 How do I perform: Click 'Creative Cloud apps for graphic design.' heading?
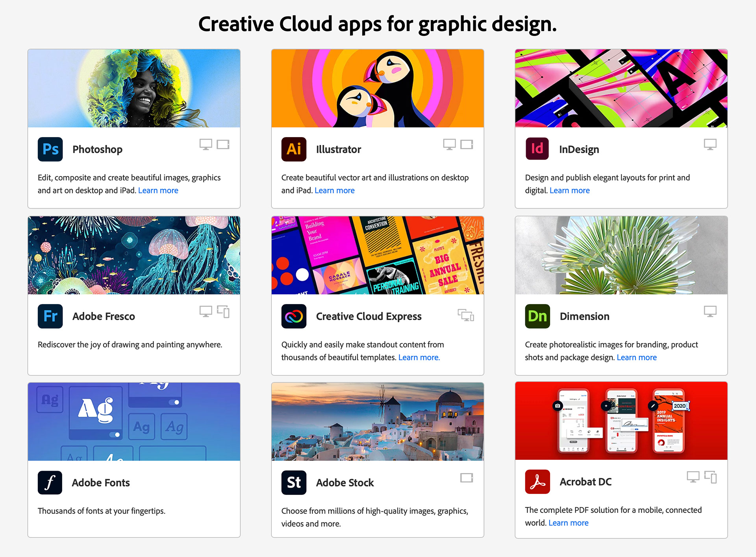point(378,24)
